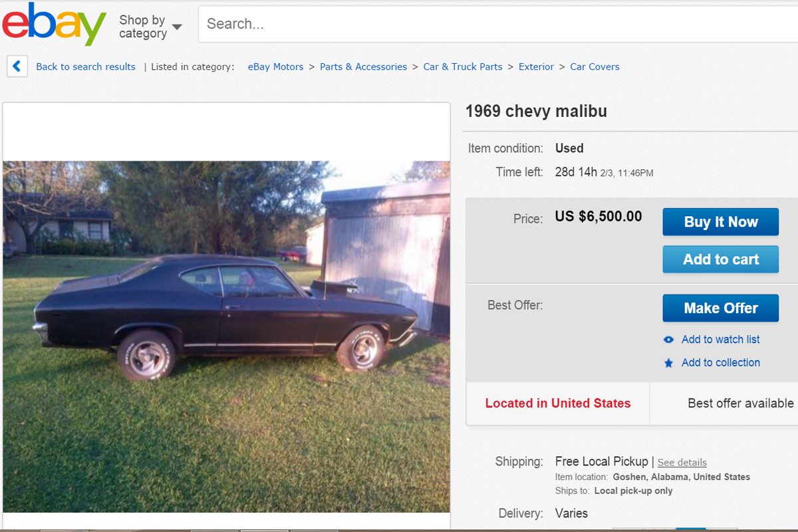Click in the Search input field
The width and height of the screenshot is (798, 532).
point(498,24)
